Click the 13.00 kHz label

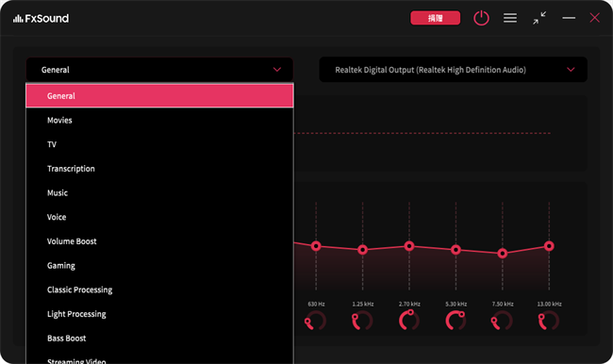coord(549,304)
